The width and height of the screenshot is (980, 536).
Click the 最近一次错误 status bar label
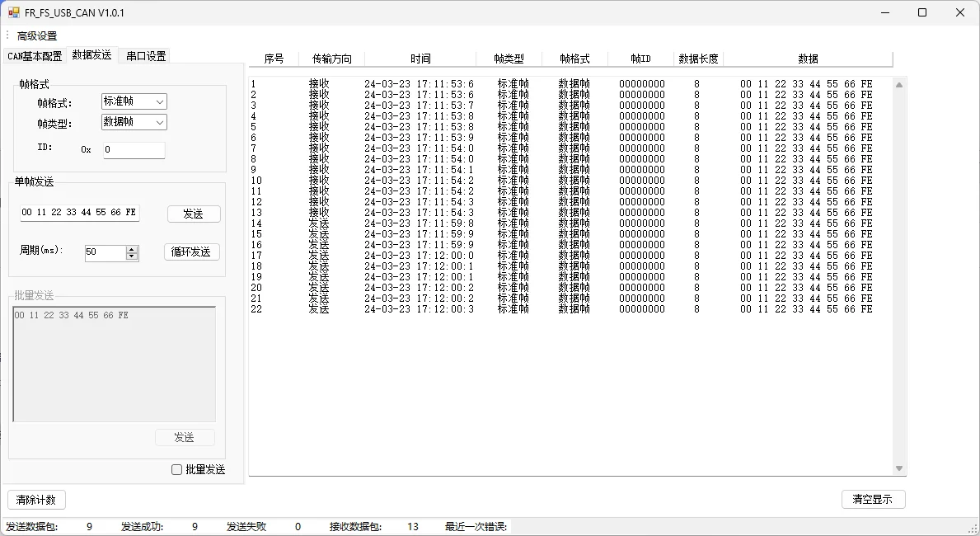(476, 527)
